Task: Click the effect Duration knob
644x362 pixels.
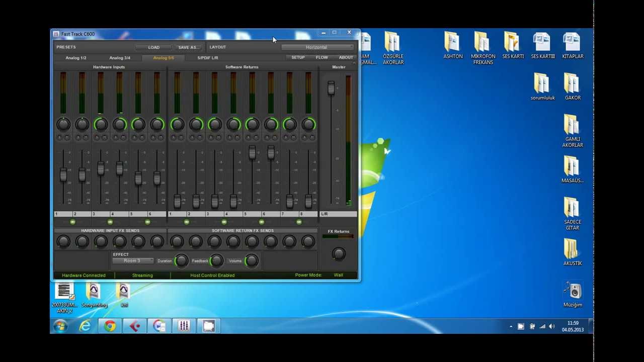Action: pos(181,260)
